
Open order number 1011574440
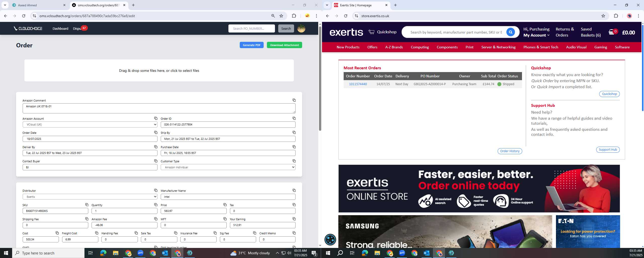click(358, 84)
